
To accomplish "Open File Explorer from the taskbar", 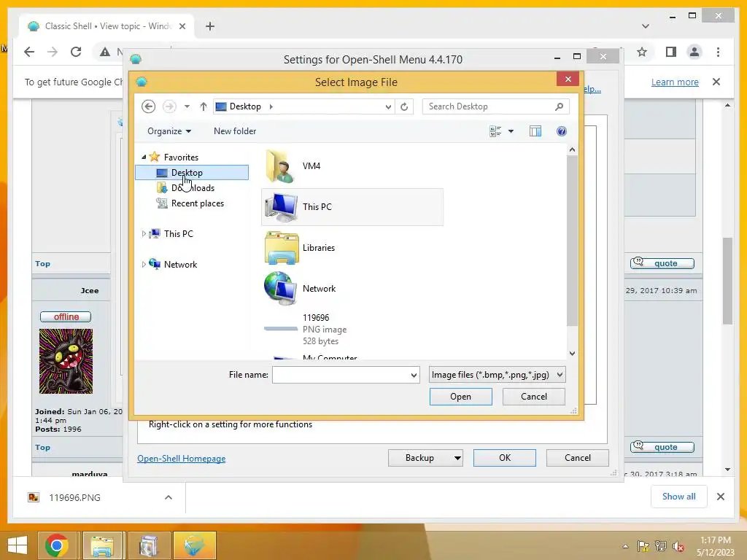I will coord(102,545).
